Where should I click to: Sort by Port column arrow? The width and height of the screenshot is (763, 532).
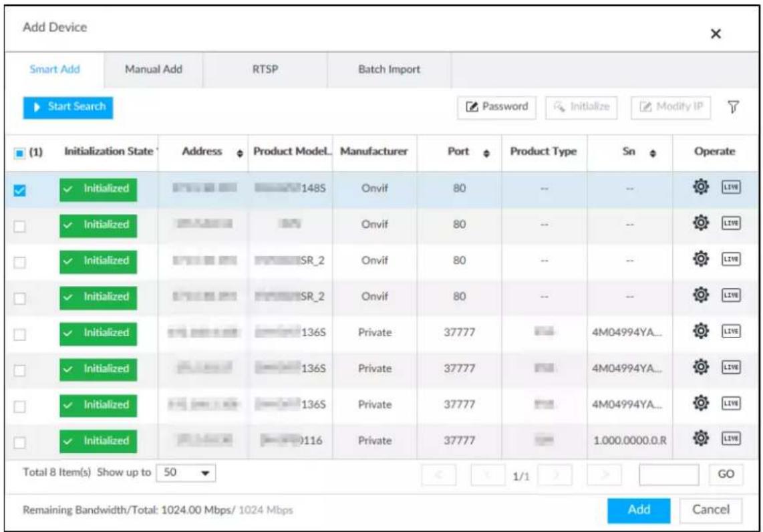coord(486,153)
